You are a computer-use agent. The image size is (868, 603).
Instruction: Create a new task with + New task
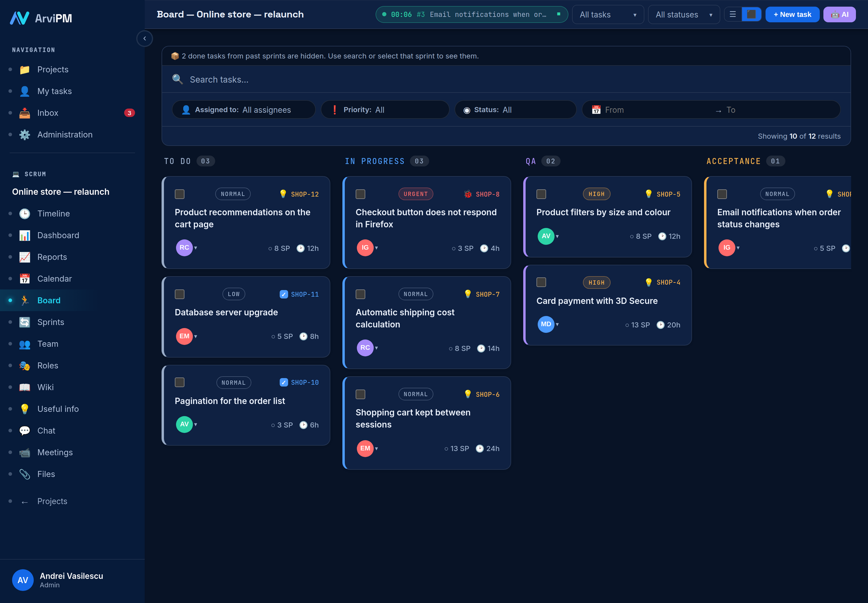coord(792,14)
